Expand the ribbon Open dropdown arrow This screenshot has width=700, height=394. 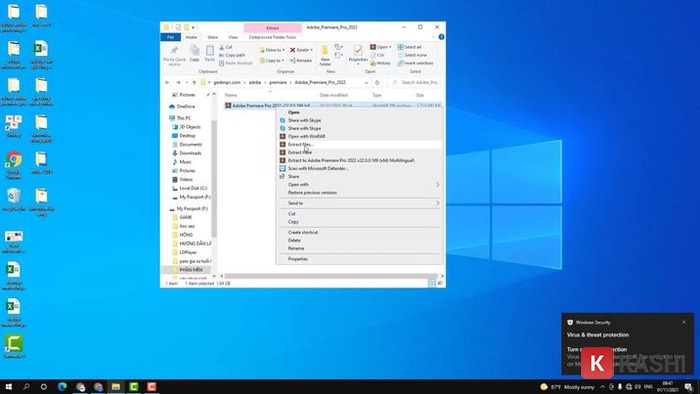click(x=390, y=47)
